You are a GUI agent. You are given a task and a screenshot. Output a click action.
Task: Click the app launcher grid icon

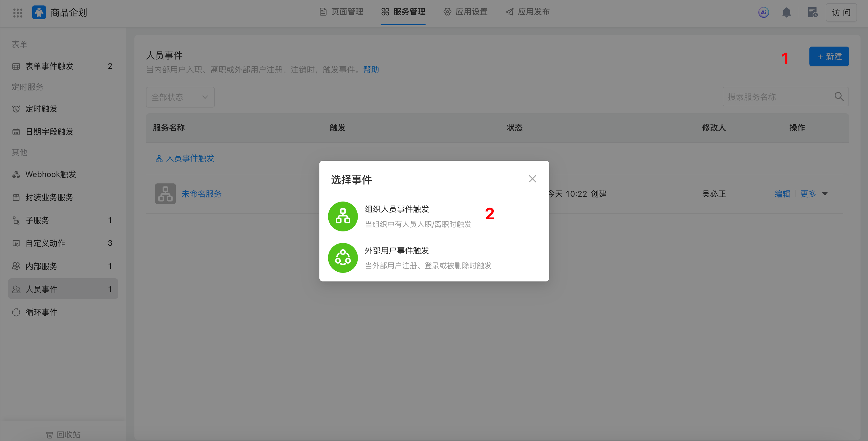17,12
